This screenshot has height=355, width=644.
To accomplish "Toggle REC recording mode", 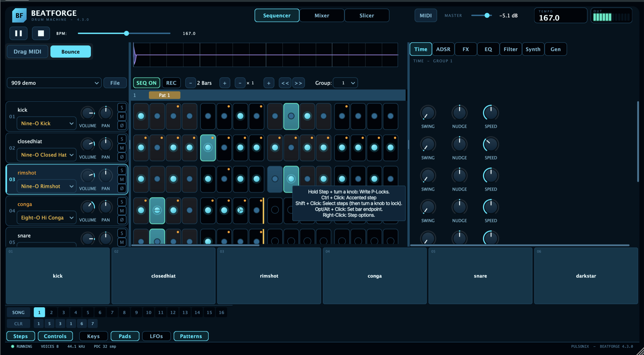I will (x=171, y=83).
